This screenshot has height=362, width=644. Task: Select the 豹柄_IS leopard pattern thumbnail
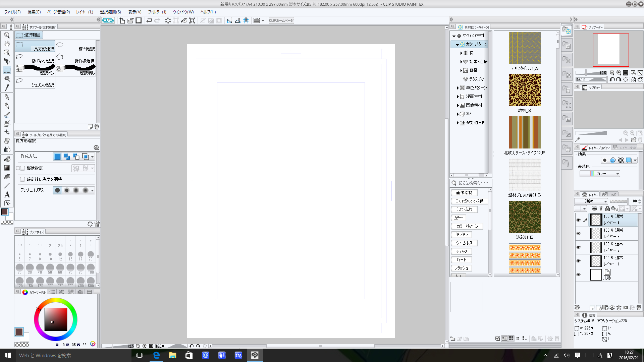[525, 90]
